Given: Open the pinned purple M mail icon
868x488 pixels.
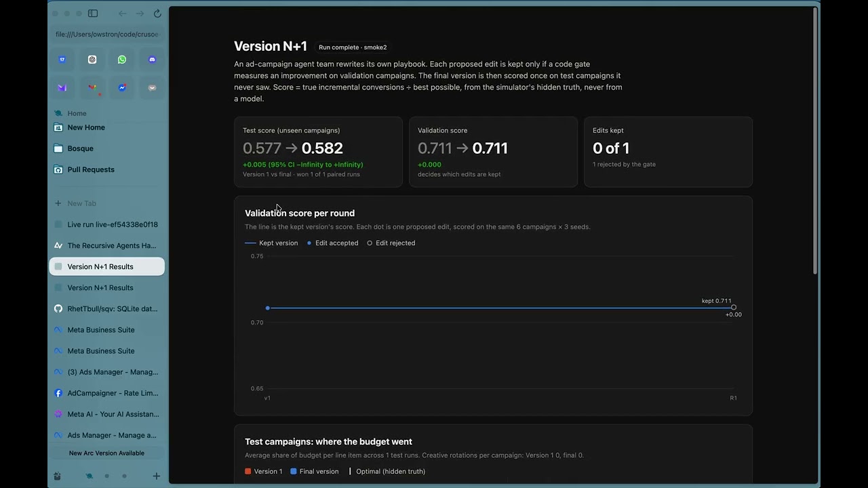Looking at the screenshot, I should pyautogui.click(x=62, y=87).
